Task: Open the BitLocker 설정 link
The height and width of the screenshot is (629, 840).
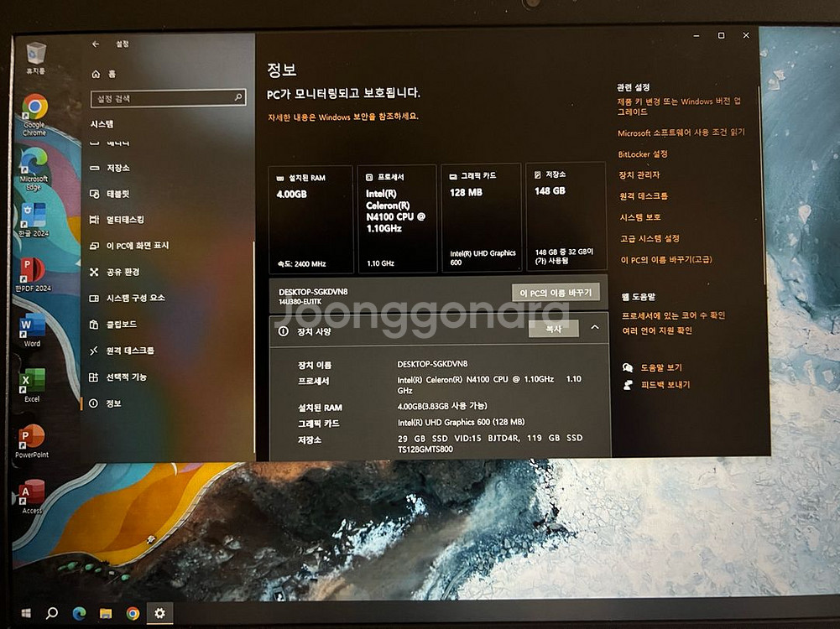Action: pos(642,154)
